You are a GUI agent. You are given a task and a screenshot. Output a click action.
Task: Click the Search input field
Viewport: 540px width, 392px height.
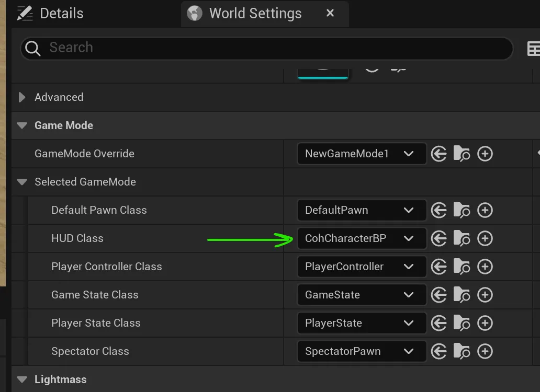pyautogui.click(x=272, y=48)
